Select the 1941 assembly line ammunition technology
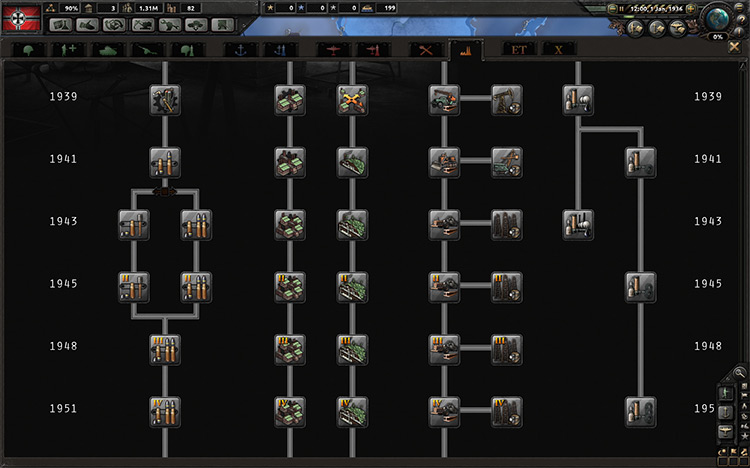 tap(165, 162)
